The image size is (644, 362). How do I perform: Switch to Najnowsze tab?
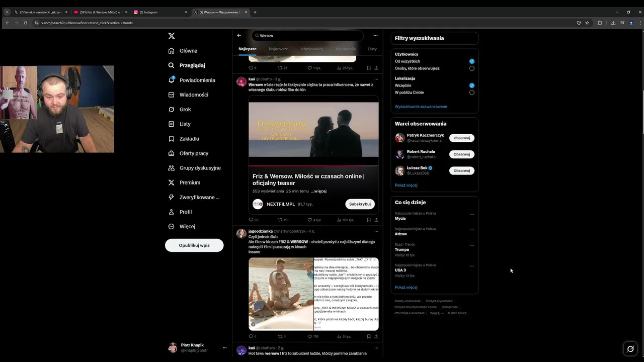click(x=278, y=49)
